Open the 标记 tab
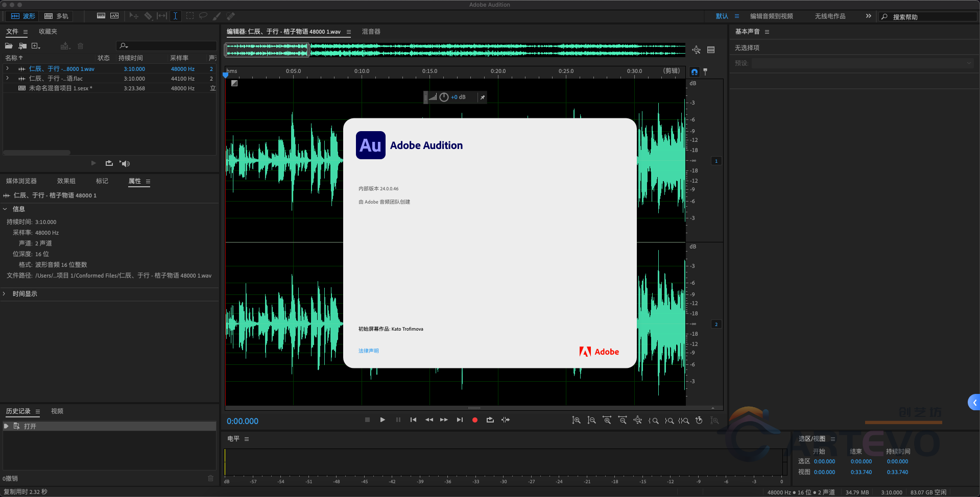The image size is (980, 497). pyautogui.click(x=102, y=181)
